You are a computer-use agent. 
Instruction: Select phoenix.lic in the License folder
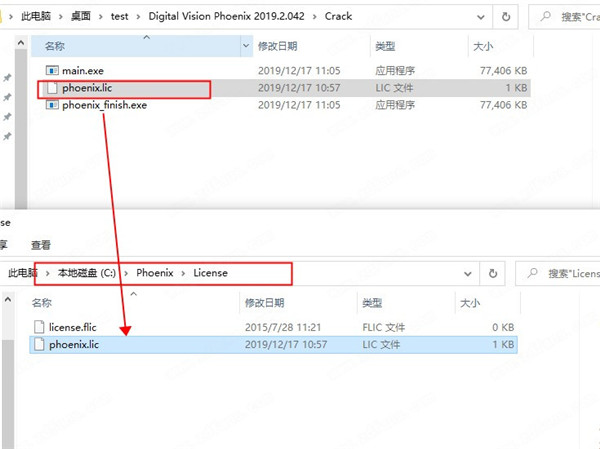(74, 345)
